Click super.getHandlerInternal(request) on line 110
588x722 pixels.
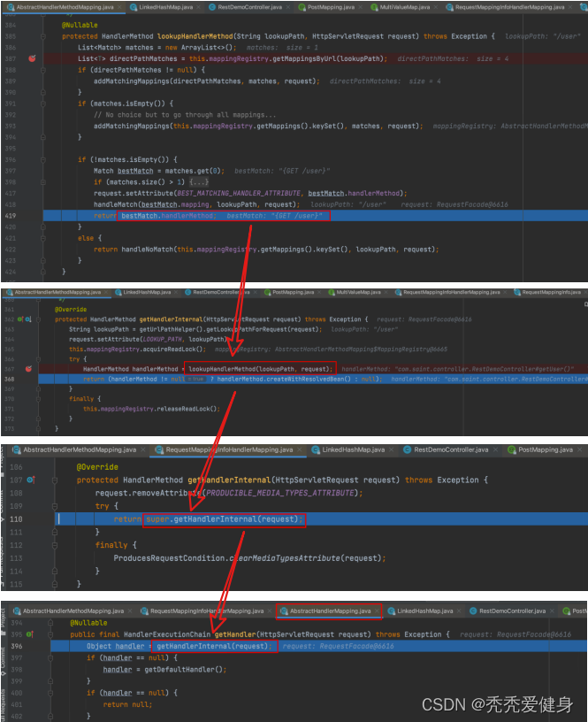[223, 519]
